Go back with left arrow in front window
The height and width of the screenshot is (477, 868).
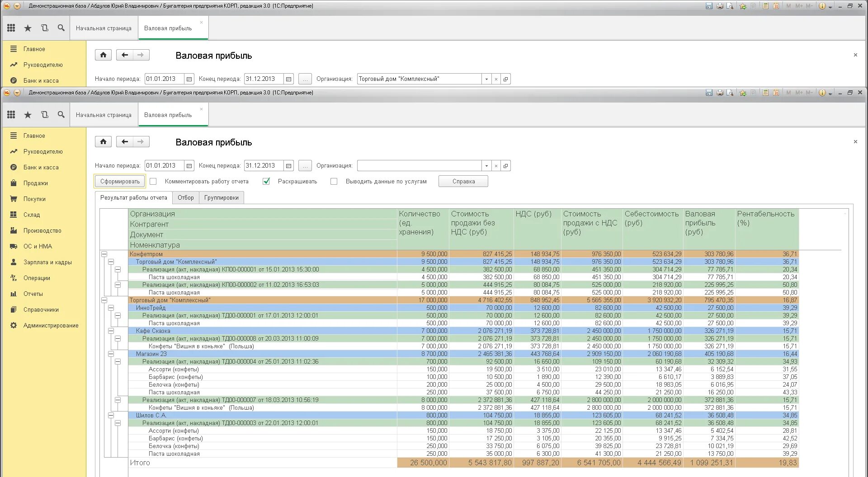click(x=125, y=142)
